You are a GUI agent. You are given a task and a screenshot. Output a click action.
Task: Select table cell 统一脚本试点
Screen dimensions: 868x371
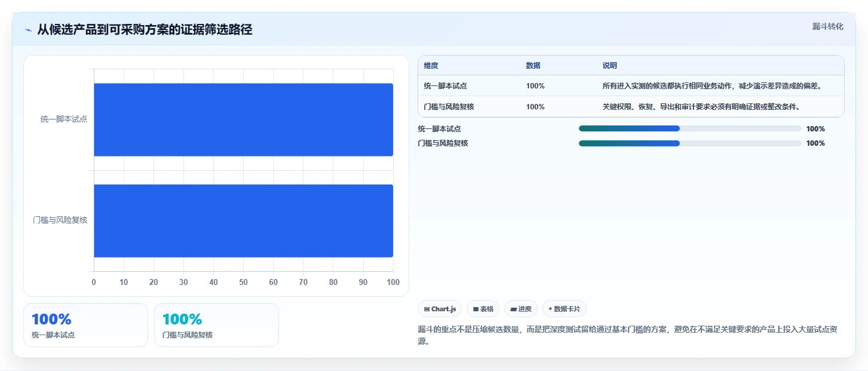pos(445,86)
